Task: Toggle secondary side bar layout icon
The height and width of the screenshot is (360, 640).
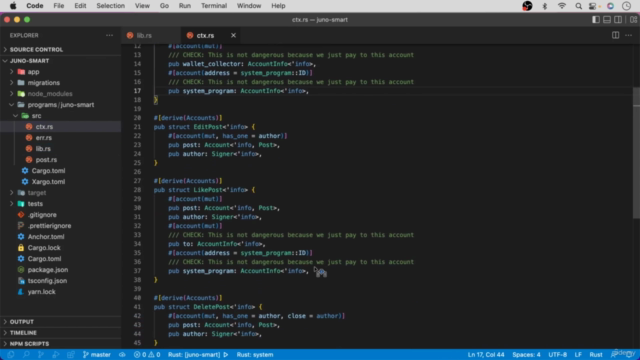Action: (618, 20)
